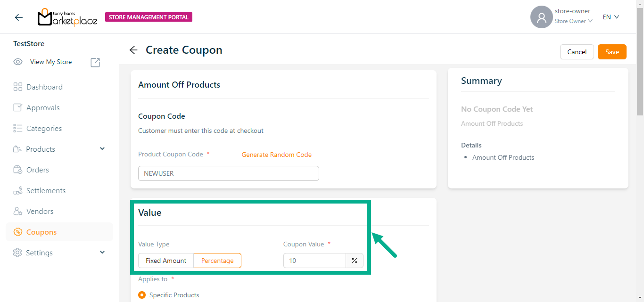The width and height of the screenshot is (644, 302).
Task: Click the Generate Random Code link
Action: coord(277,155)
